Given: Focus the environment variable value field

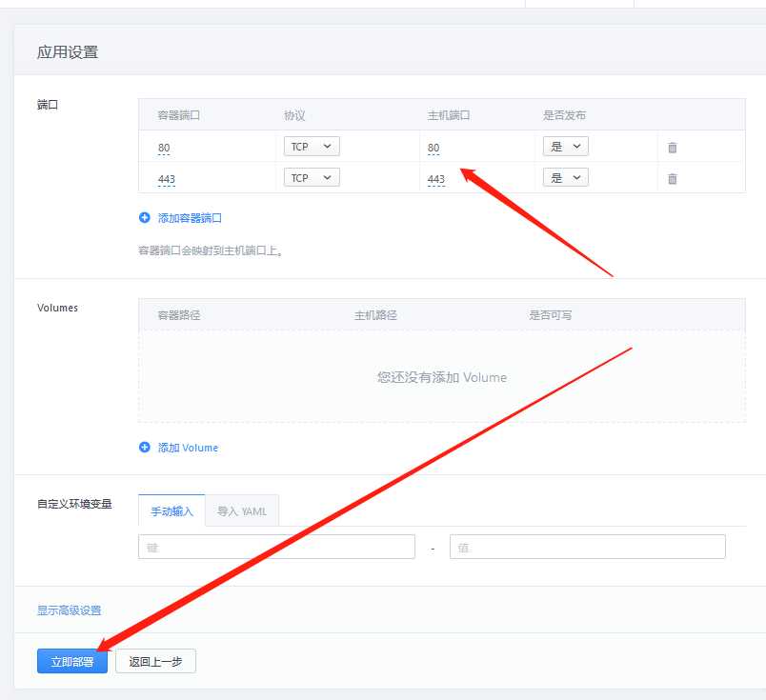Looking at the screenshot, I should [x=588, y=547].
